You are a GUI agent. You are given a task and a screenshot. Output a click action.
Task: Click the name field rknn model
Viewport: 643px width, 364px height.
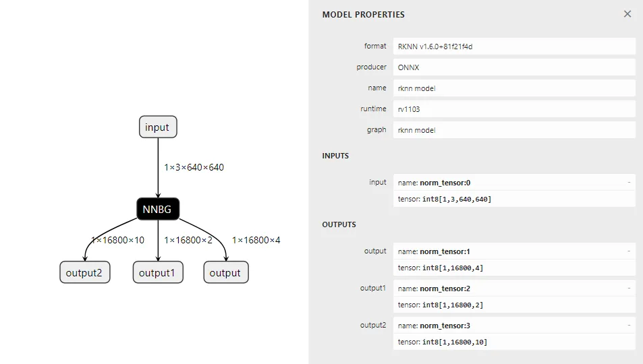[514, 88]
